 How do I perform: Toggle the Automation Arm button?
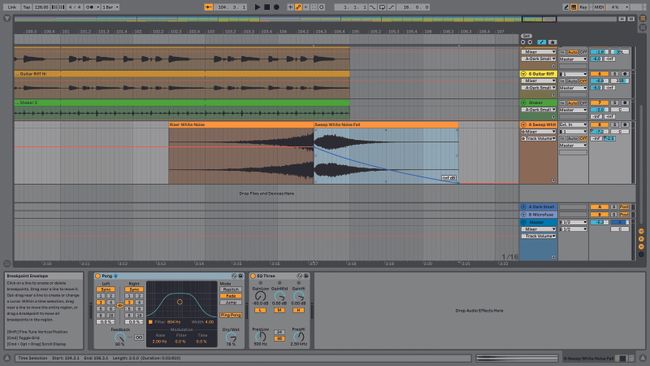click(298, 7)
